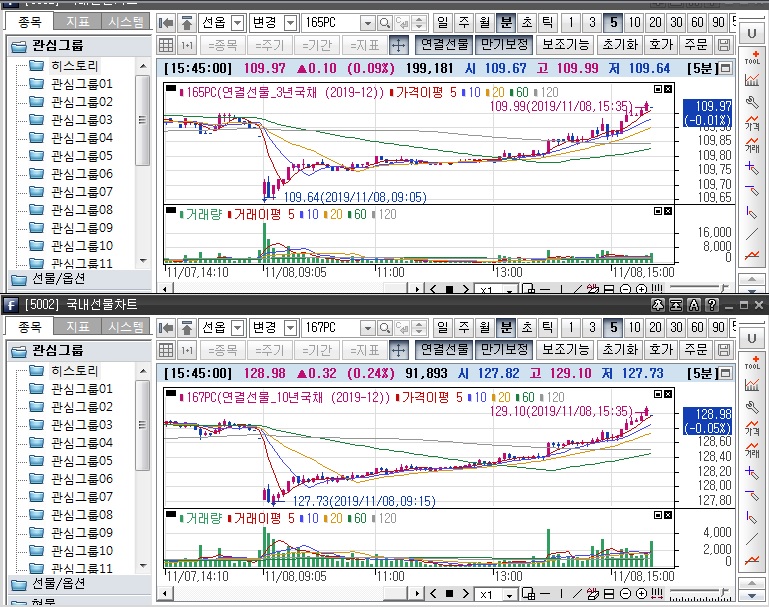Switch to the 종목 tab in lower window
769x607 pixels.
click(29, 327)
